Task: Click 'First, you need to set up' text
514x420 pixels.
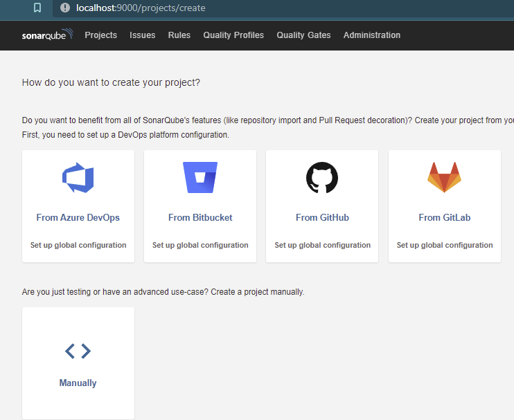Action: pos(125,134)
